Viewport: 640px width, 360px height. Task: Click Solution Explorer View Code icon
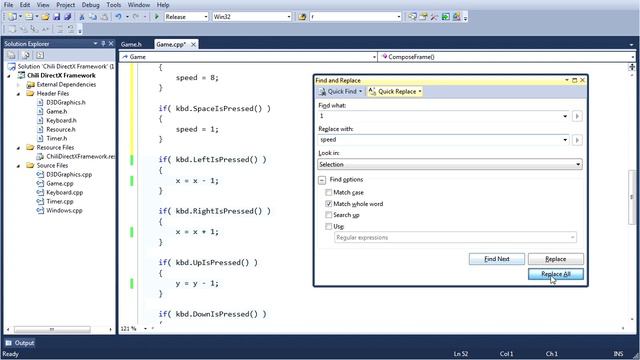pyautogui.click(x=40, y=55)
